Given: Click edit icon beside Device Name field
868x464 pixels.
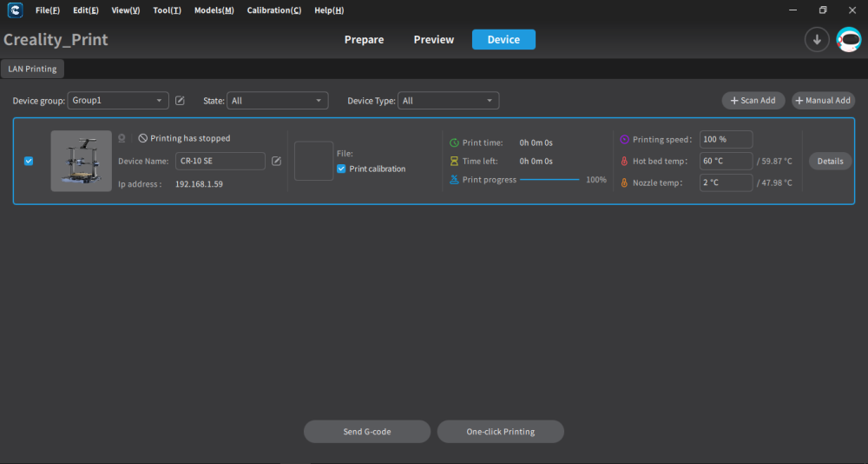Looking at the screenshot, I should 276,162.
